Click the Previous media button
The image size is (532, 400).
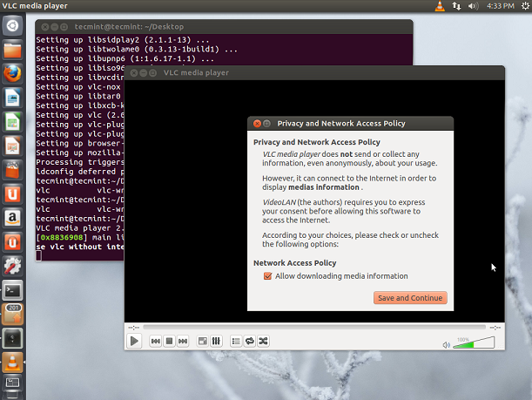pyautogui.click(x=156, y=341)
